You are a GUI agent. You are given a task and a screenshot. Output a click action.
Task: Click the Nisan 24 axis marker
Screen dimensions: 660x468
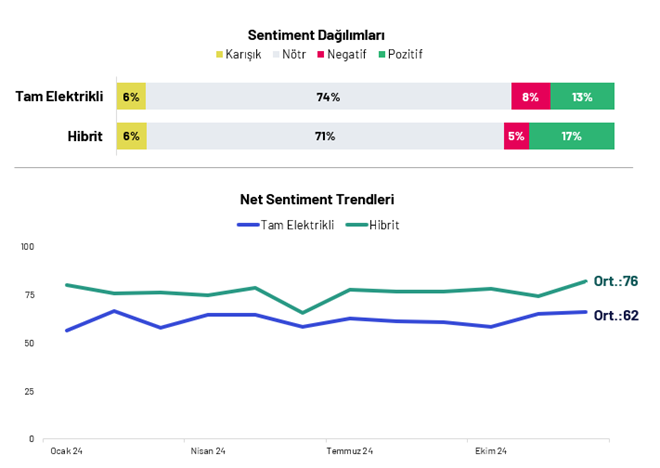pyautogui.click(x=208, y=451)
